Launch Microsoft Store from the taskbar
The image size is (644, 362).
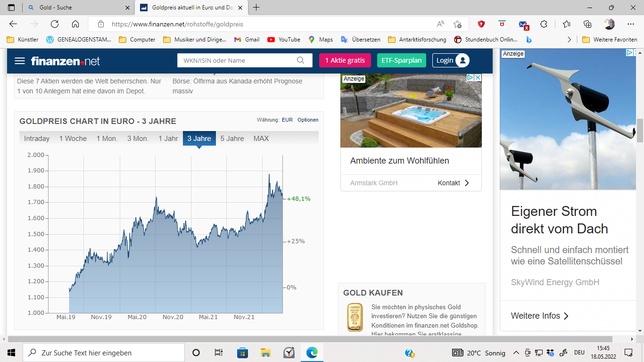(x=242, y=353)
